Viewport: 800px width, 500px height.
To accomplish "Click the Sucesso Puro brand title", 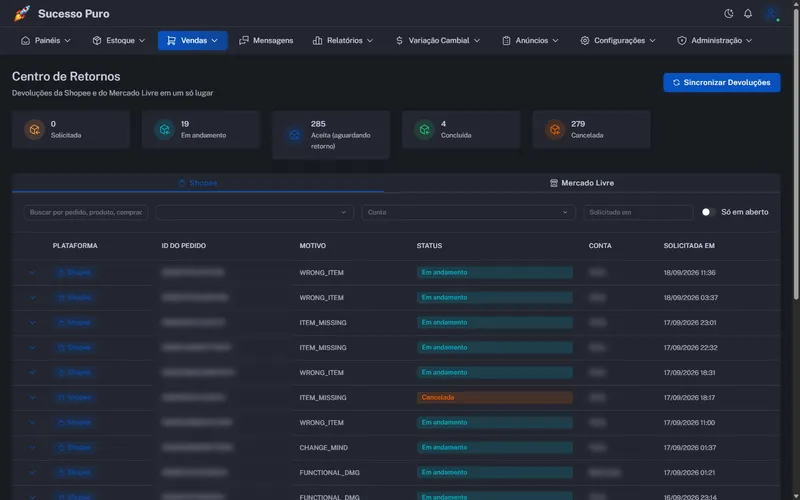I will coord(73,14).
